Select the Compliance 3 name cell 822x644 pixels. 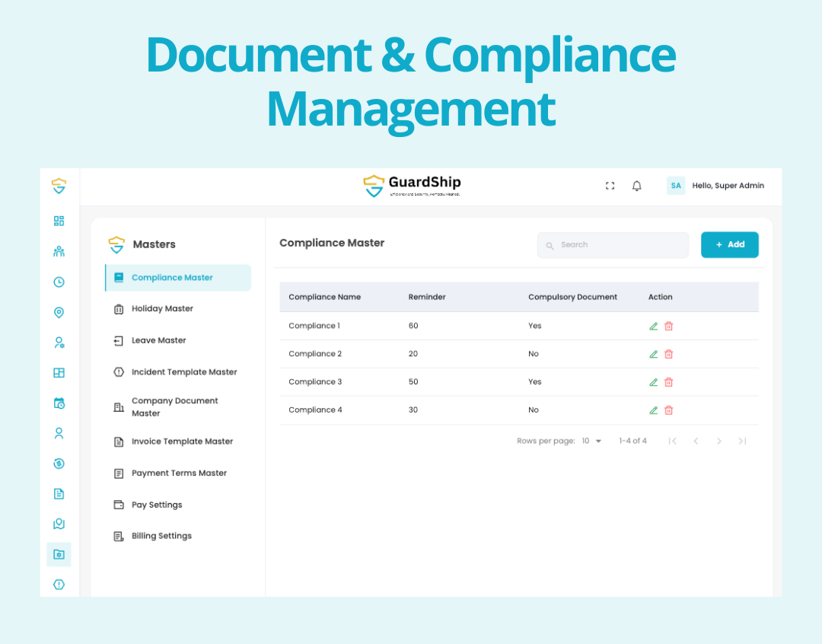click(x=315, y=382)
